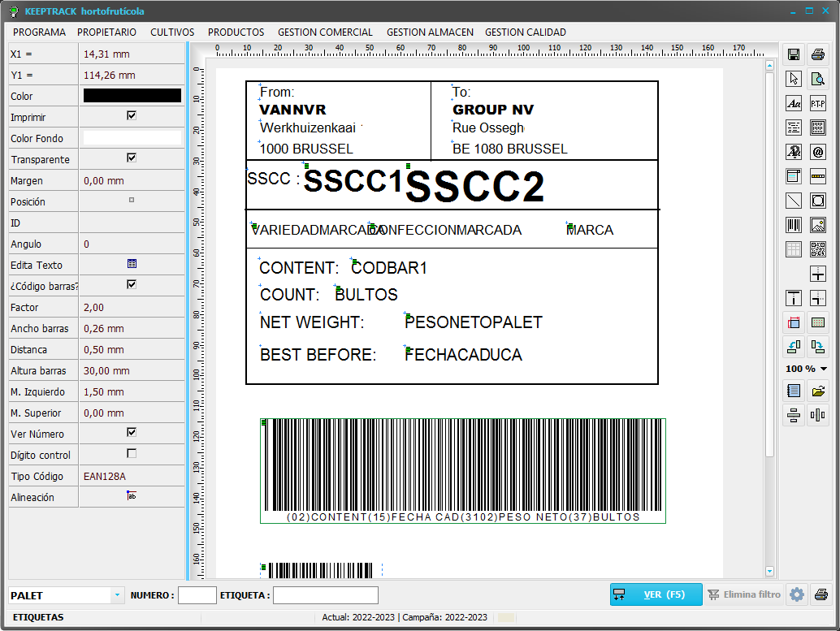The height and width of the screenshot is (631, 840).
Task: Click the NUMERO input field
Action: pos(197,595)
